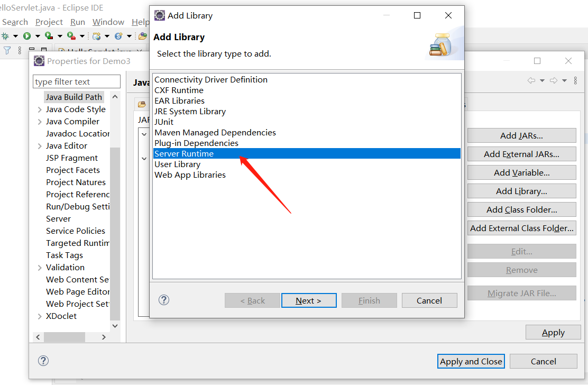Click the filter funnel icon

tap(7, 51)
